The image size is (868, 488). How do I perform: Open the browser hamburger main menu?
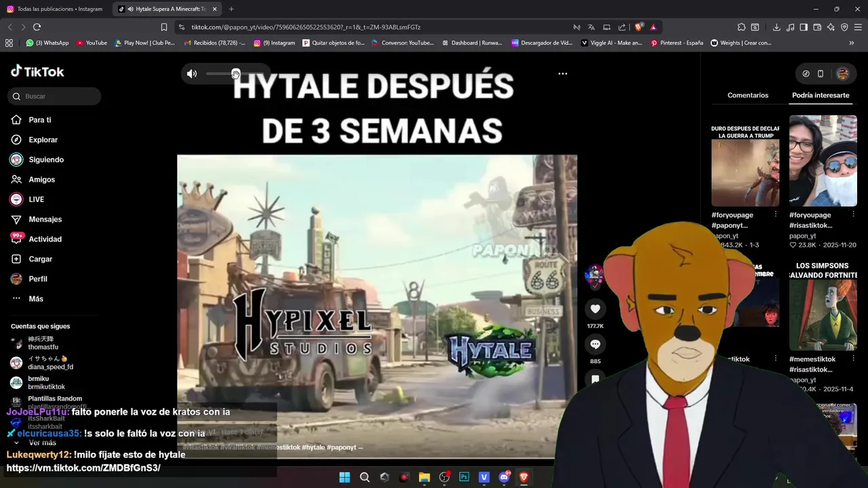[x=858, y=27]
